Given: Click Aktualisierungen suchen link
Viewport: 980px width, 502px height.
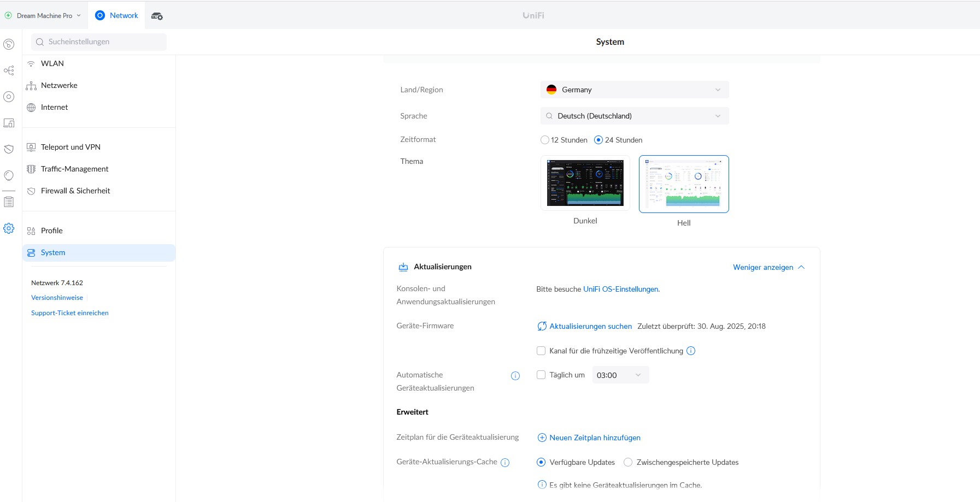Looking at the screenshot, I should (x=590, y=326).
